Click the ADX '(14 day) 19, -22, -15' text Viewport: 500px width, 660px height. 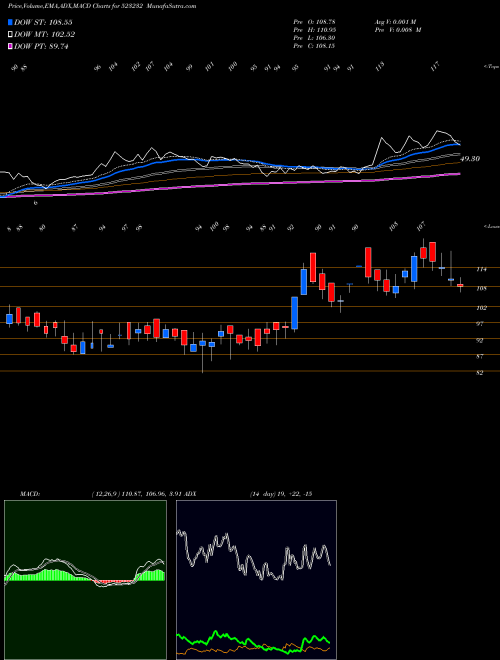pyautogui.click(x=280, y=494)
